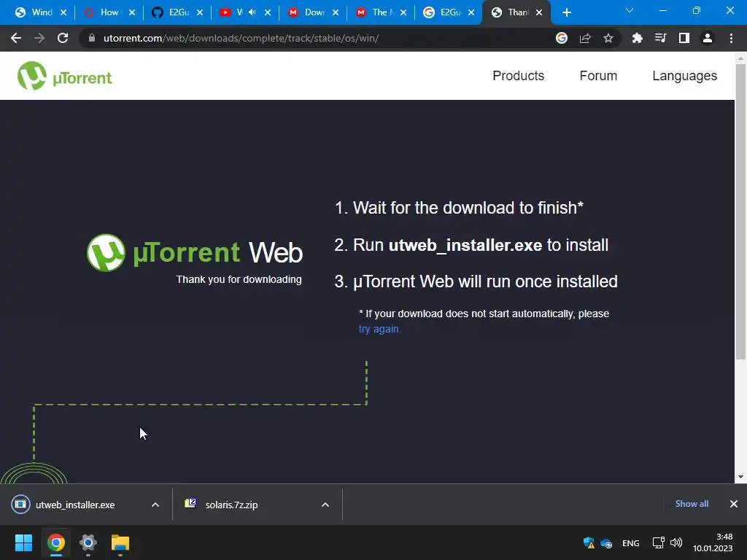Change the ENG input language
747x560 pixels.
(x=631, y=542)
